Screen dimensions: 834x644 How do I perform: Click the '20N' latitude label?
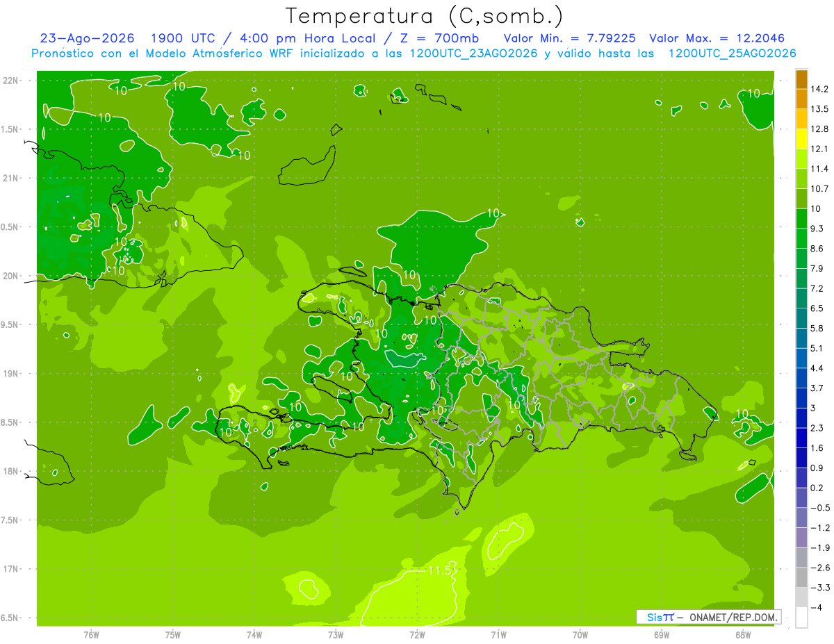(12, 276)
